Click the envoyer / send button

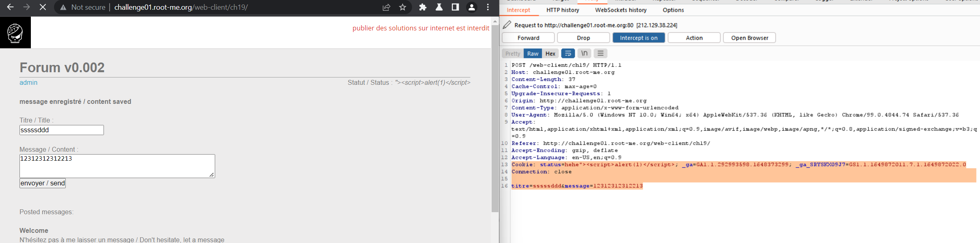coord(43,183)
